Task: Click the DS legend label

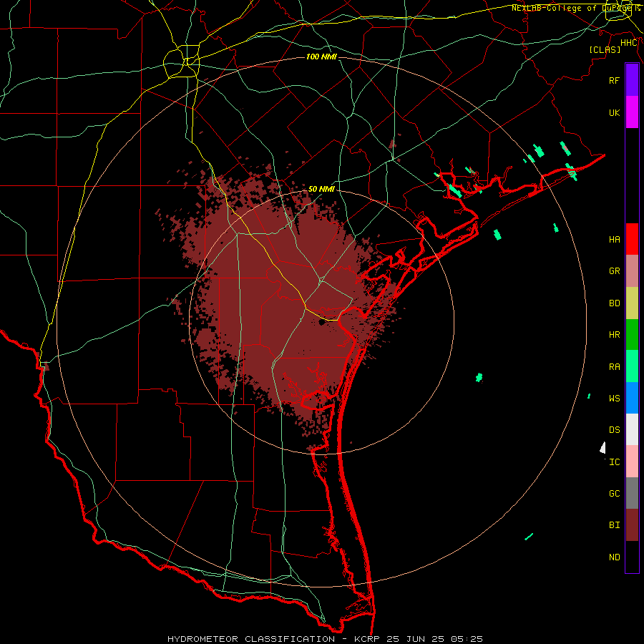Action: pos(615,429)
